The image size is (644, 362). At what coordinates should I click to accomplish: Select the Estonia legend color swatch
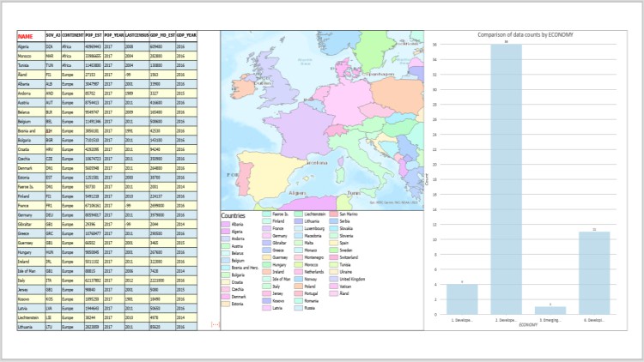tap(225, 305)
